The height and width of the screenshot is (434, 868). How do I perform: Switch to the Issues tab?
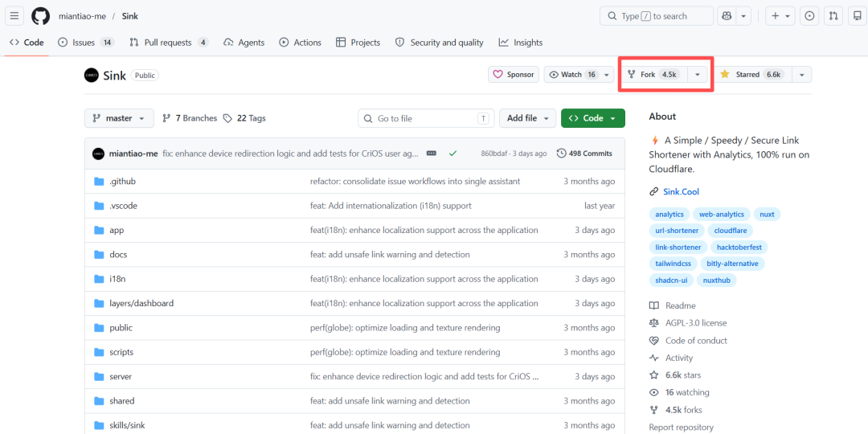click(86, 42)
